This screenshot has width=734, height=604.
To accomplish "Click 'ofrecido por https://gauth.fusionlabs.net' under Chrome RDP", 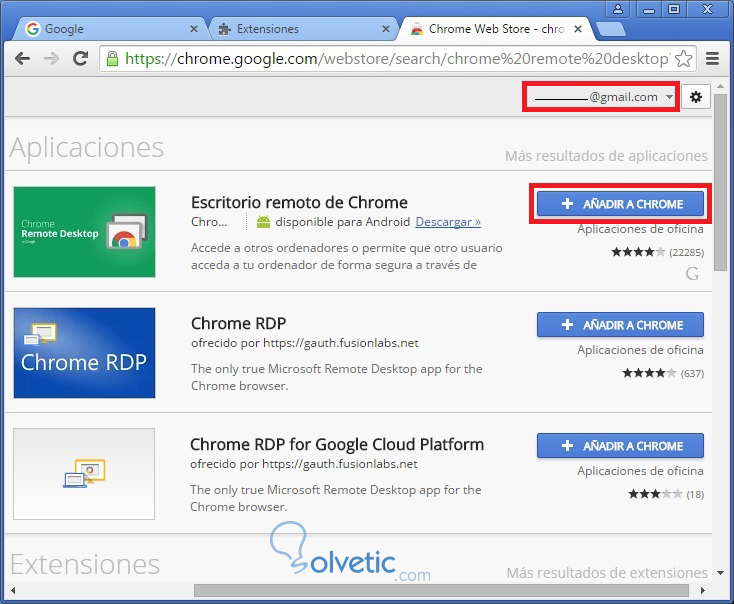I will point(305,343).
